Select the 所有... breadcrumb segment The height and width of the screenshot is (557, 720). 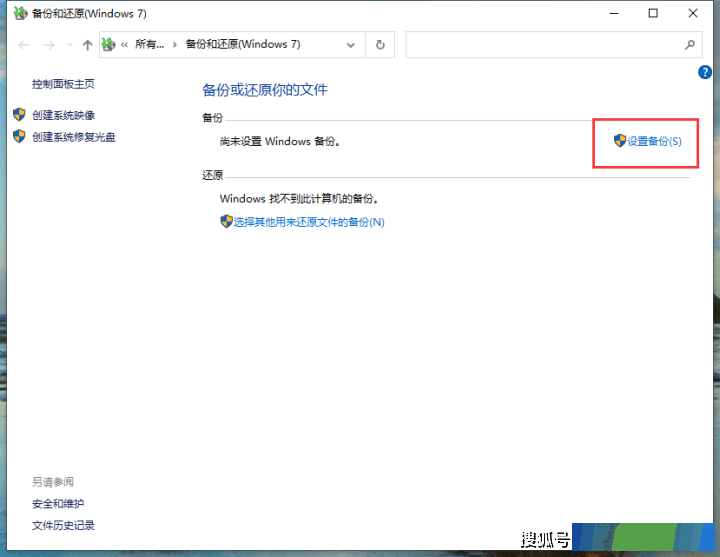click(149, 44)
